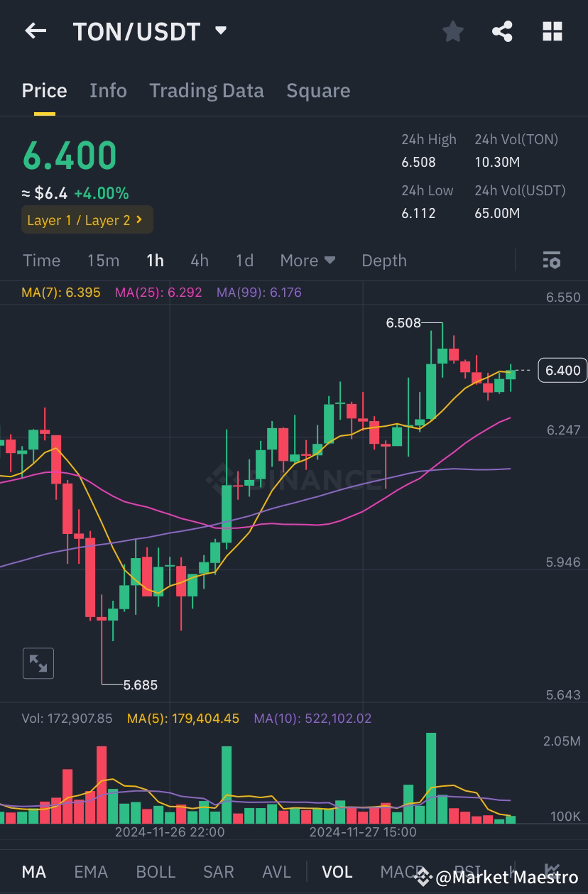588x894 pixels.
Task: Enable the SAR indicator
Action: click(x=218, y=871)
